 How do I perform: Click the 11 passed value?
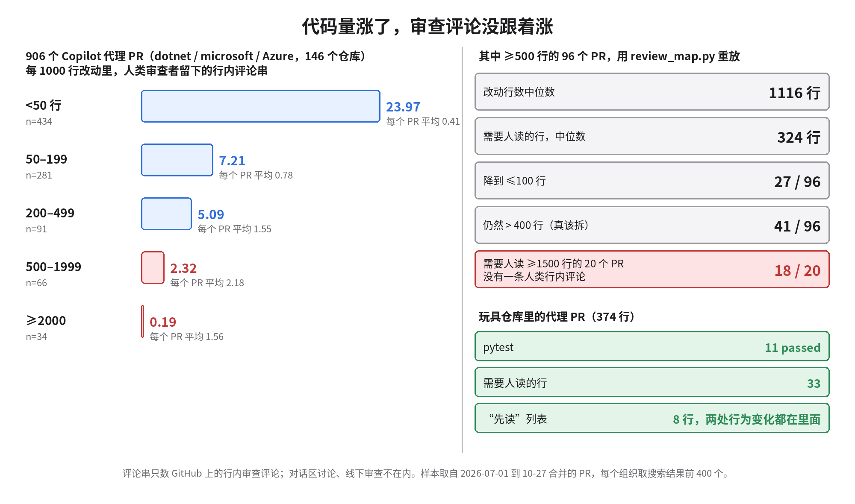(793, 348)
